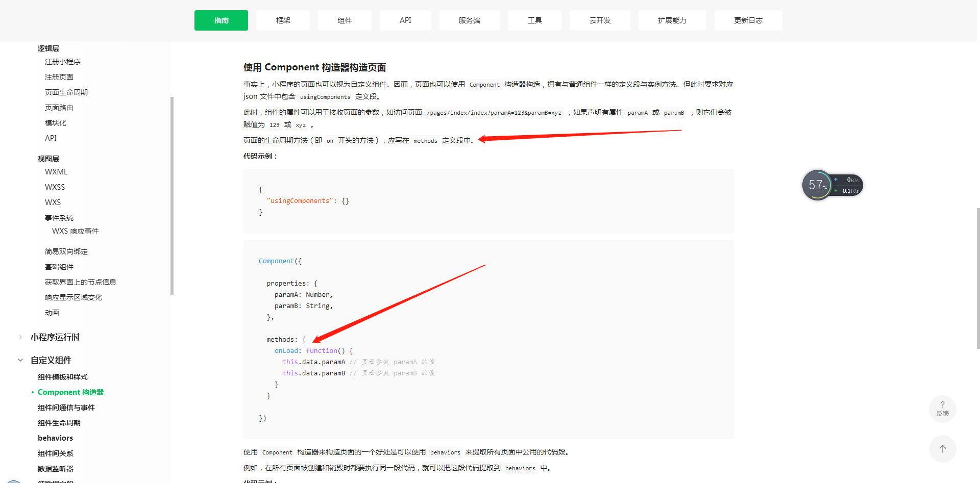Open the 指南 navigation tab
Image resolution: width=980 pixels, height=483 pixels.
pos(221,20)
